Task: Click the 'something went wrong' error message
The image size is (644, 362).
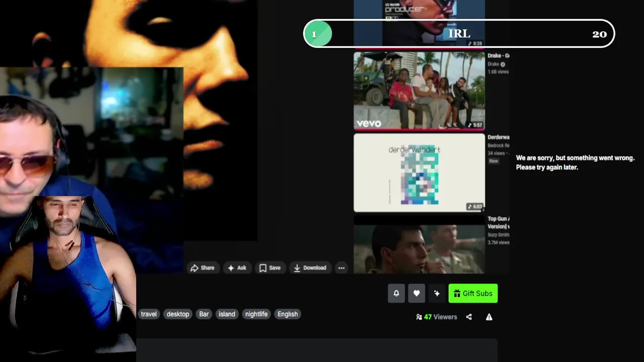Action: click(575, 162)
